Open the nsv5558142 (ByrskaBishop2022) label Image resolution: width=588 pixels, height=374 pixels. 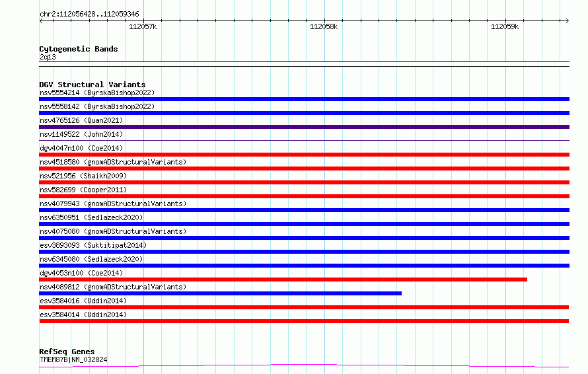pos(97,106)
